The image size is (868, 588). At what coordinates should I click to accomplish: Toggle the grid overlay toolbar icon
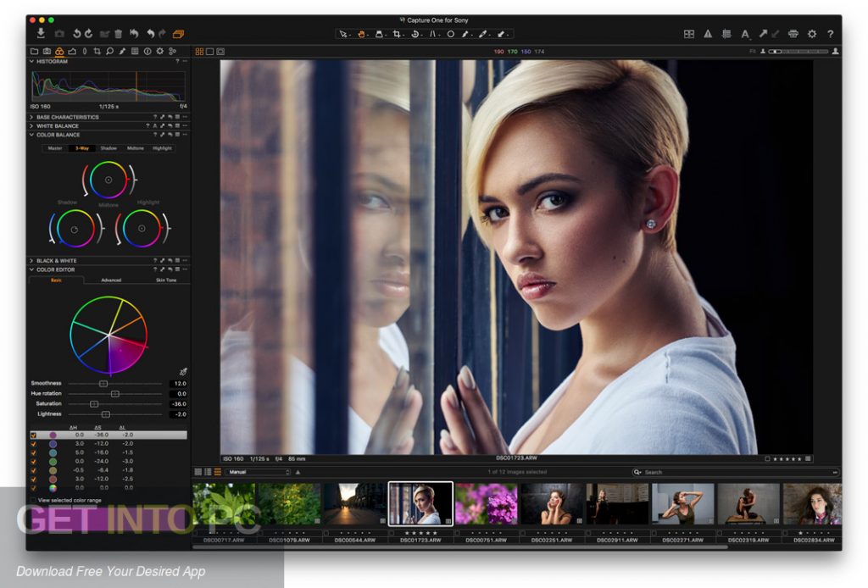tap(726, 34)
